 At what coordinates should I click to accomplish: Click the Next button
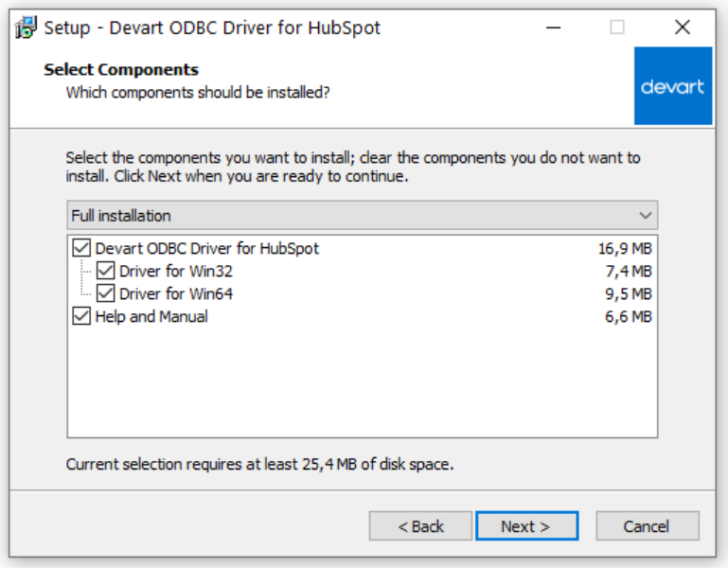525,526
